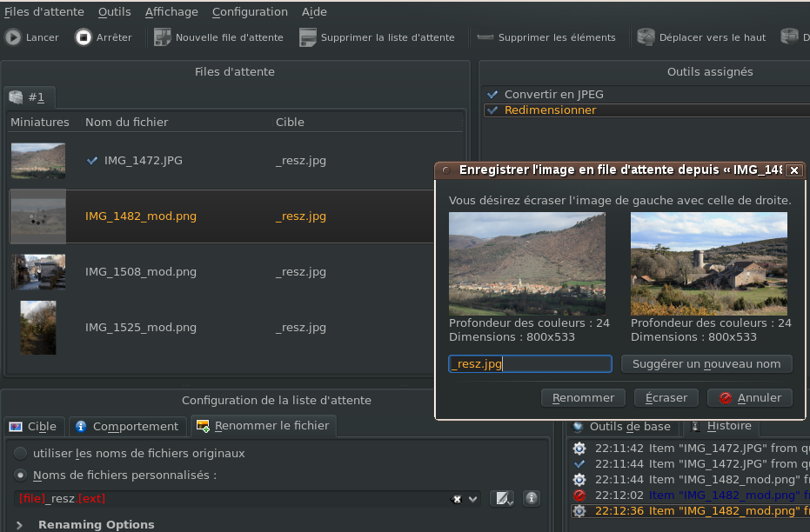810x532 pixels.
Task: Create a Nouvelle file d'attente
Action: click(163, 37)
